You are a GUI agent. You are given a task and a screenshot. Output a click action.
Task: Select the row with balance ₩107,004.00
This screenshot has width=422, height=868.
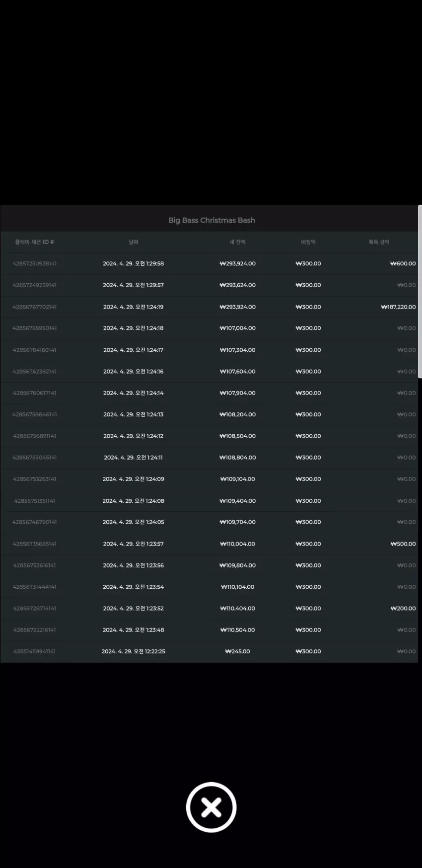[x=209, y=328]
